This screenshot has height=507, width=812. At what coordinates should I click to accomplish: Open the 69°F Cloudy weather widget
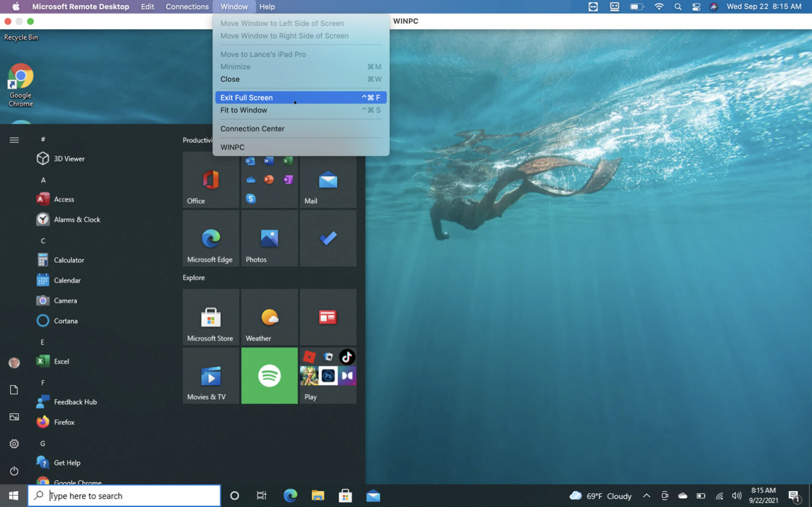[601, 496]
